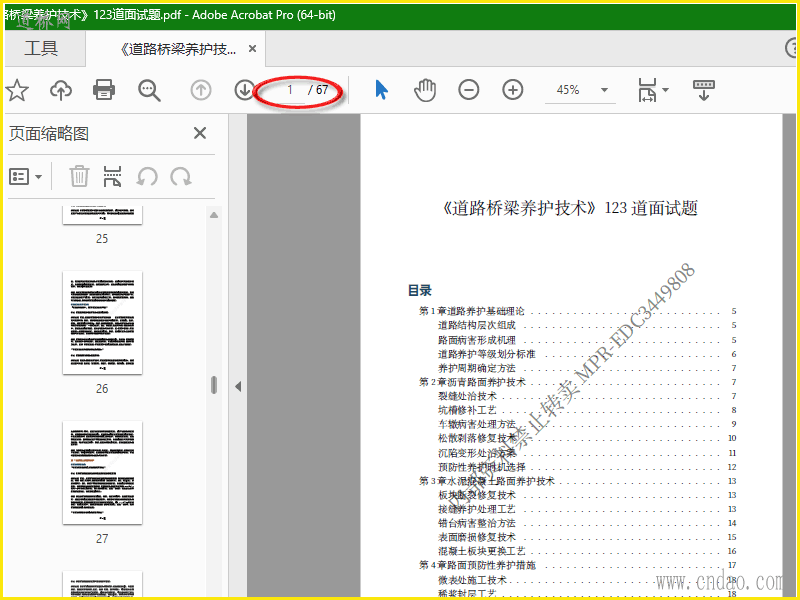Zoom out with the minus button
This screenshot has width=800, height=600.
tap(468, 90)
